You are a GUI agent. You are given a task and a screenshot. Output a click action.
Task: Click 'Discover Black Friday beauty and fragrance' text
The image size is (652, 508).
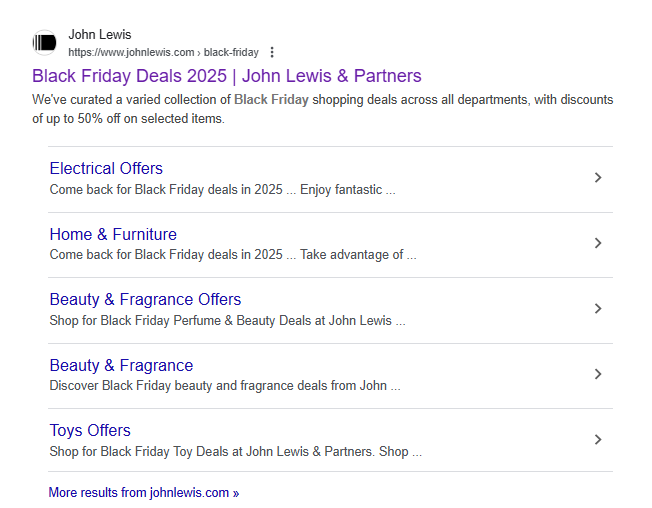[x=225, y=386]
